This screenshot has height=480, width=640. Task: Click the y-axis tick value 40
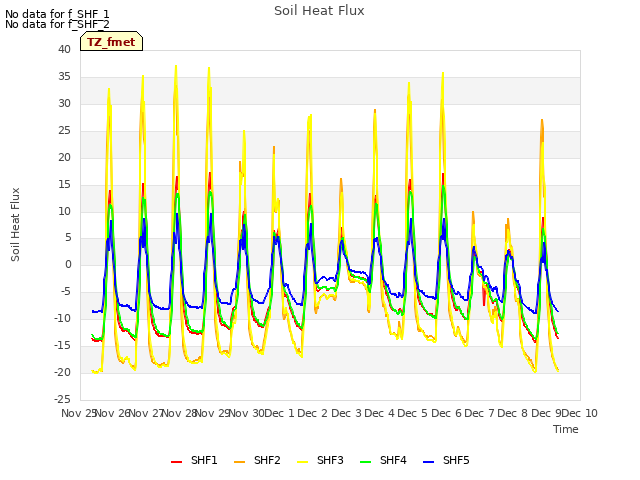[64, 49]
